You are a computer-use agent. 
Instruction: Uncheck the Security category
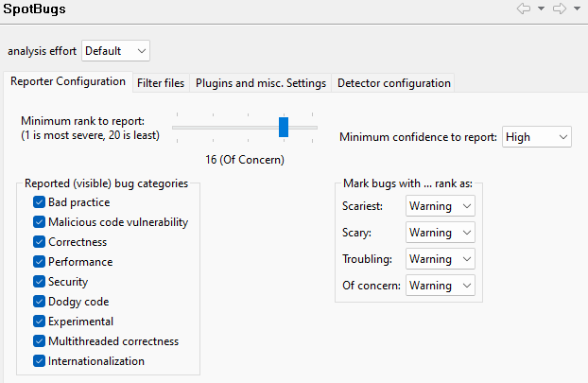39,282
